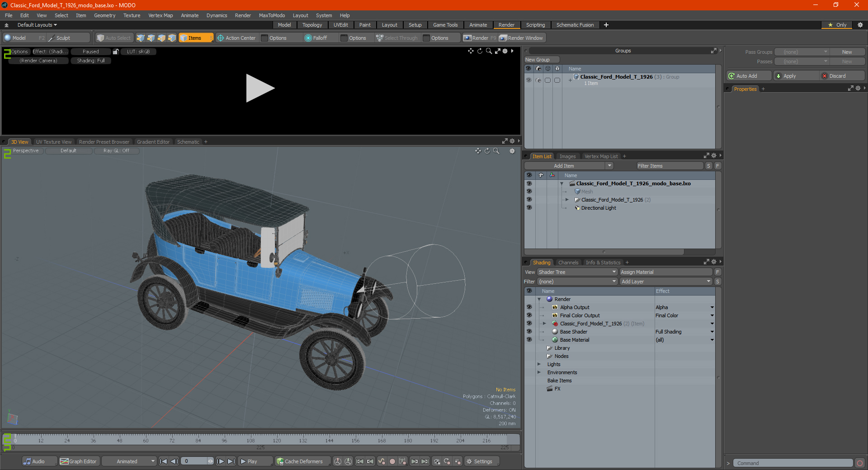The height and width of the screenshot is (470, 868).
Task: Switch to Images tab
Action: [567, 156]
